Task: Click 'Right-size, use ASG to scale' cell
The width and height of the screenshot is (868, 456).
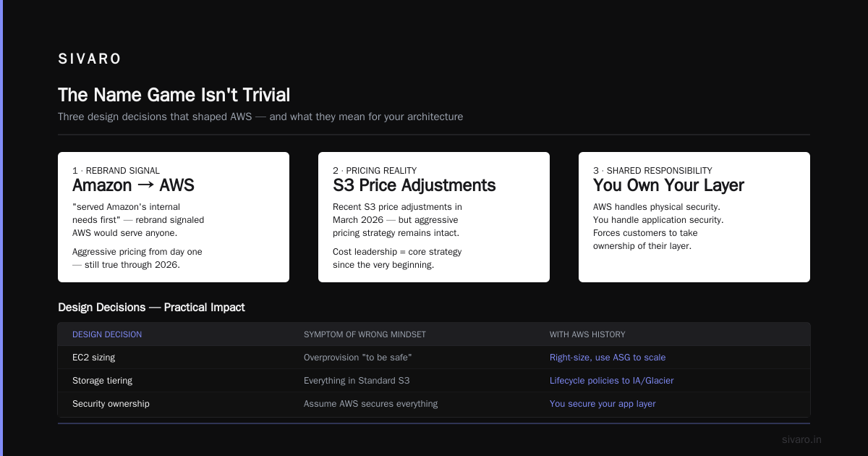Action: [608, 358]
